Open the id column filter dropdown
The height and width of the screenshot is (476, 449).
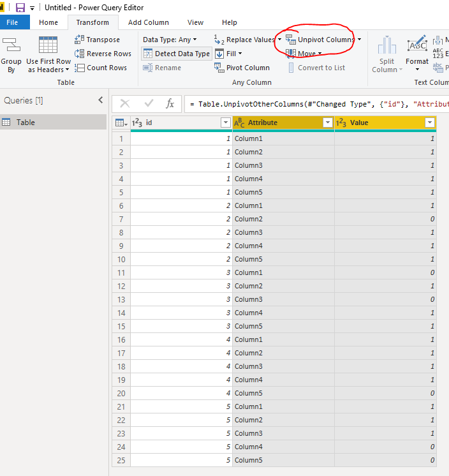[x=225, y=123]
